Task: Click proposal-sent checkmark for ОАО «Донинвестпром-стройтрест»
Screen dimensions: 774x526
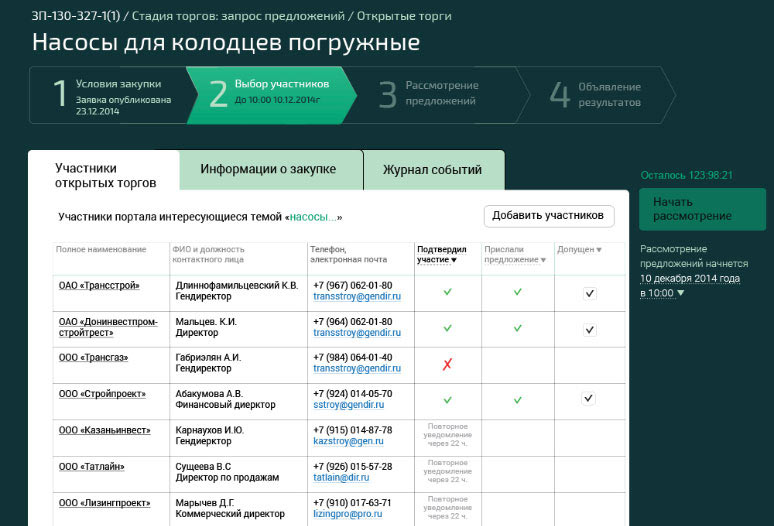Action: coord(517,328)
